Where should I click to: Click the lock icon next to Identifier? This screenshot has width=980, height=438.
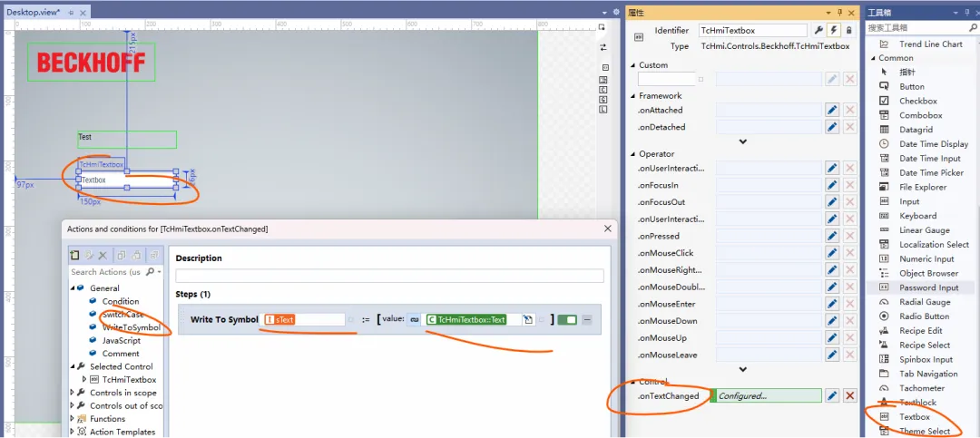pos(848,30)
